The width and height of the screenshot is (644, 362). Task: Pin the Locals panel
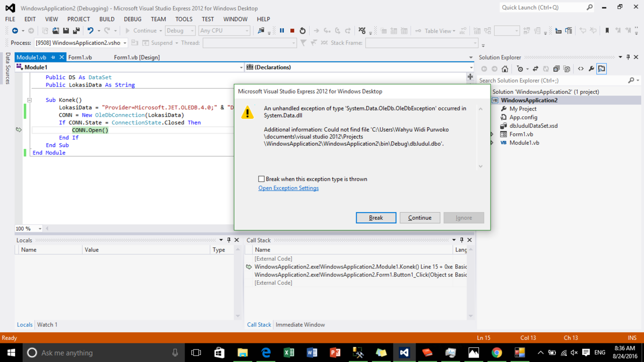pyautogui.click(x=229, y=240)
